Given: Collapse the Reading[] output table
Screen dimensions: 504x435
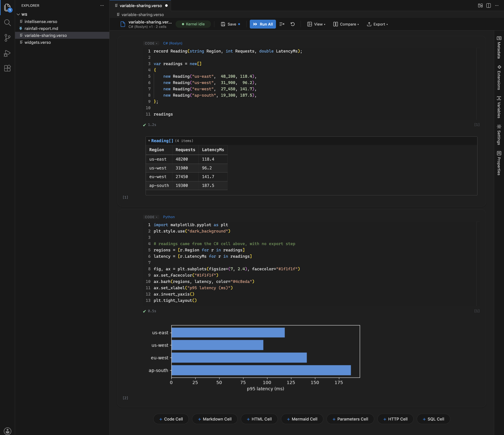Looking at the screenshot, I should (x=149, y=141).
